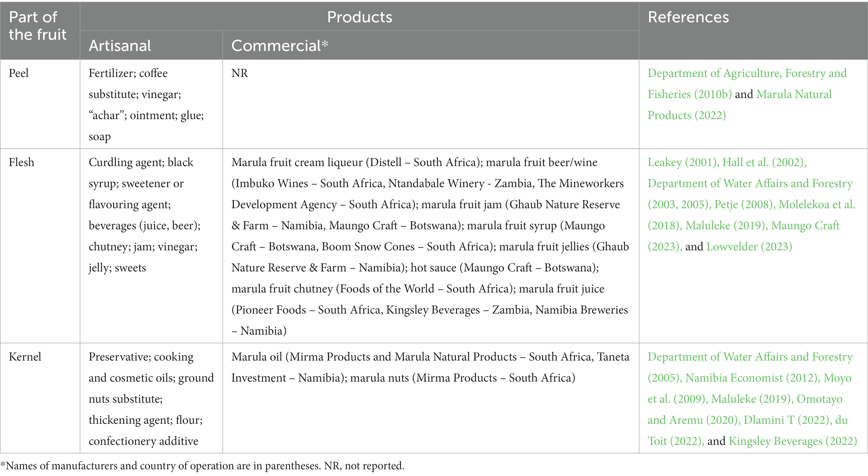Open the Omotayo and Aremu (2020) citation
Screen dimensions: 868x476
(745, 410)
